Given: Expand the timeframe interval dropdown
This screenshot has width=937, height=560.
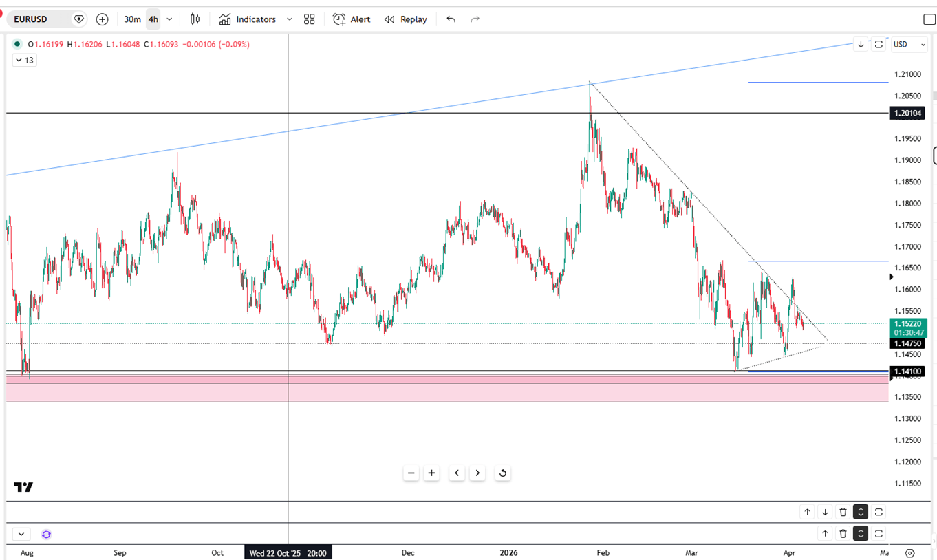Looking at the screenshot, I should click(x=170, y=19).
